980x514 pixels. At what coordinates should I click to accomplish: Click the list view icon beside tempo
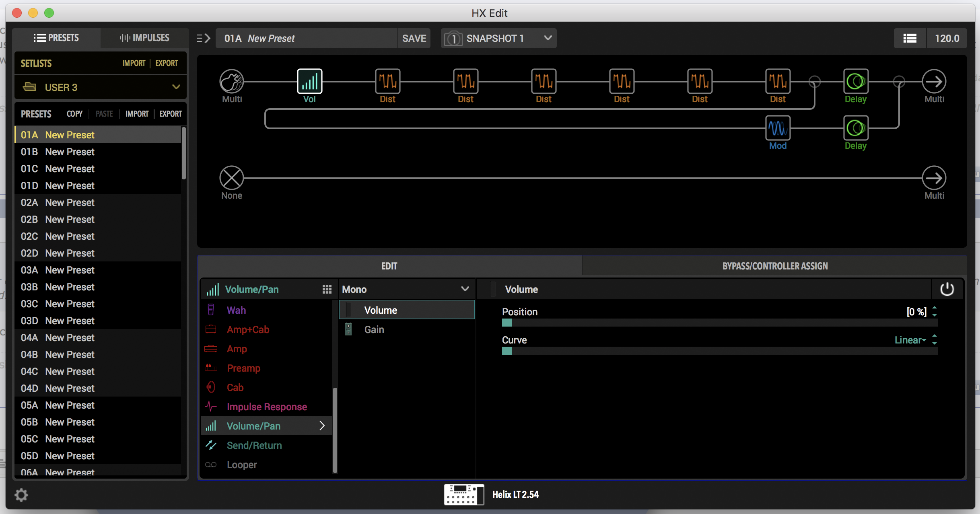[910, 39]
